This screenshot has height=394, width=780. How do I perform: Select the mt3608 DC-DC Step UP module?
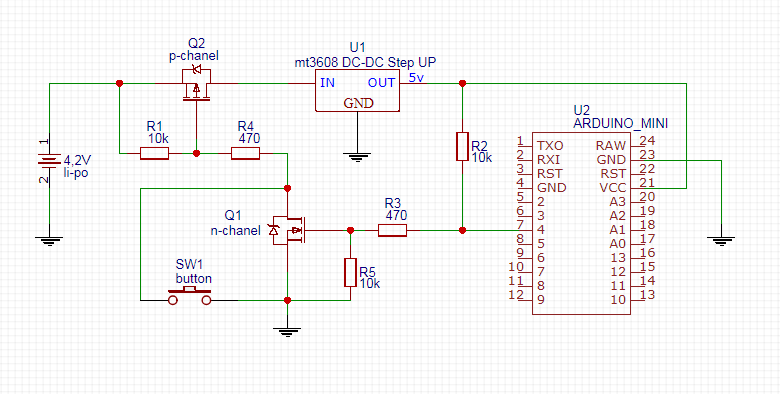click(358, 90)
